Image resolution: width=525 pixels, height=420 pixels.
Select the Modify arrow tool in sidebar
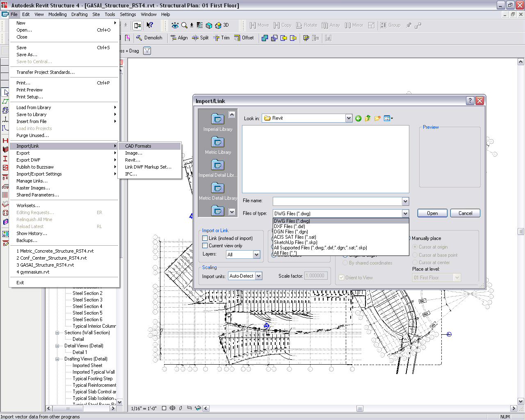tap(5, 92)
